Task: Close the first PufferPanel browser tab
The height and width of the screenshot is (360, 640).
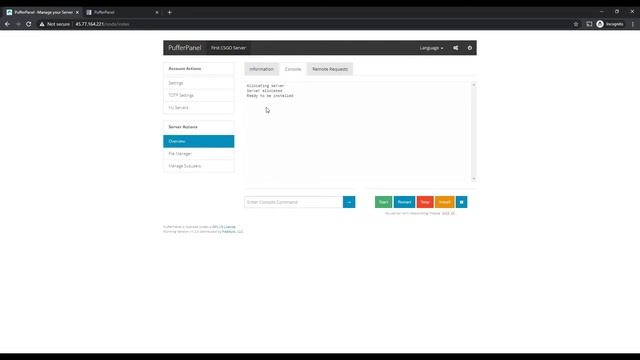Action: (x=77, y=12)
